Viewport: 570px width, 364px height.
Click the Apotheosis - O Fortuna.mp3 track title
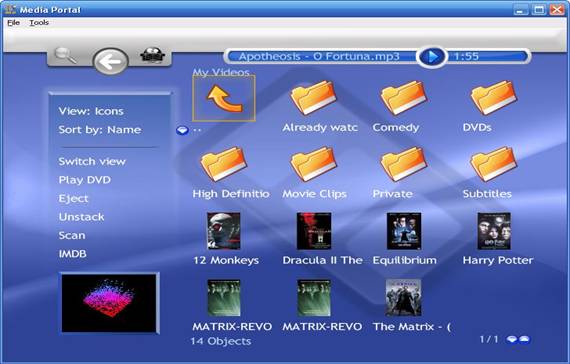point(319,56)
